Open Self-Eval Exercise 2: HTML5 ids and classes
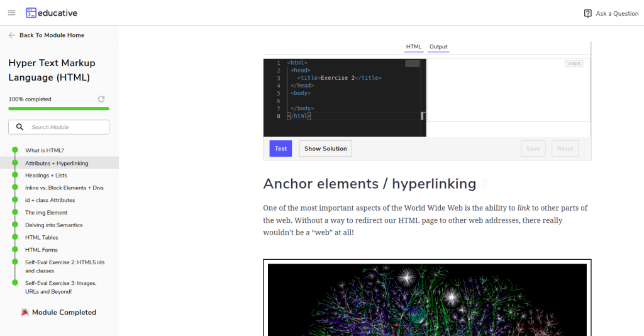 (x=65, y=267)
